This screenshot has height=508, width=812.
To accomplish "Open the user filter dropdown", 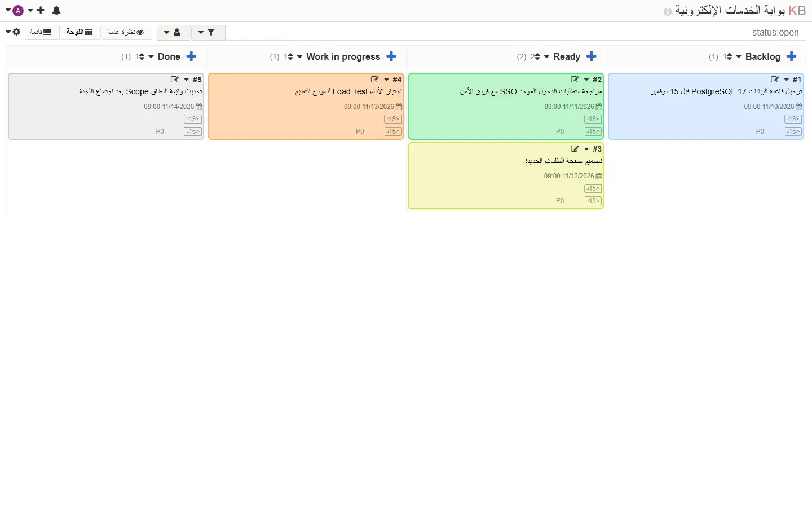I will [174, 33].
